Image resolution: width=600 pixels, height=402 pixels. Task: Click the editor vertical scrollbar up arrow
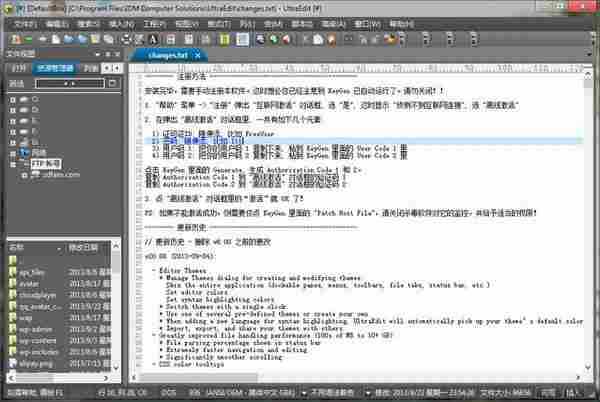[x=588, y=75]
